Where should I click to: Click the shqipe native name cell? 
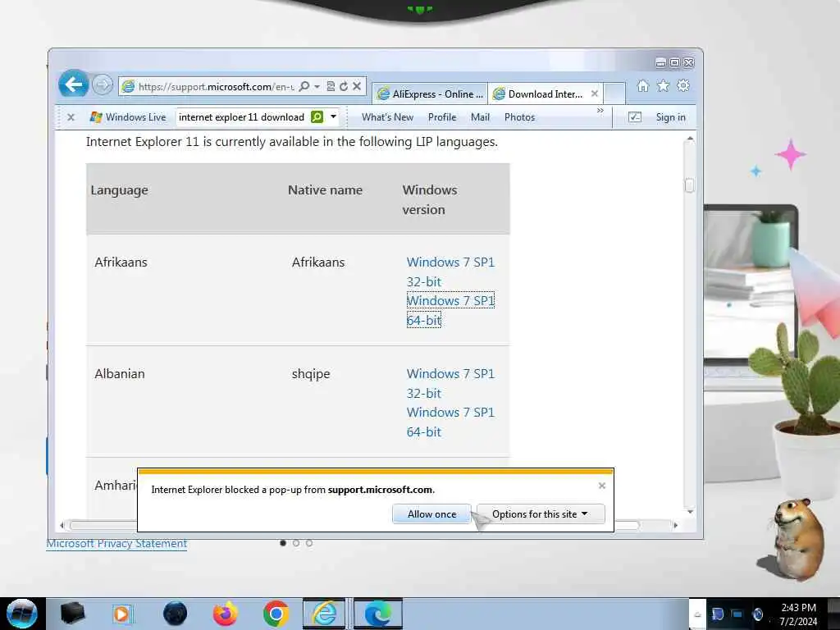coord(311,373)
